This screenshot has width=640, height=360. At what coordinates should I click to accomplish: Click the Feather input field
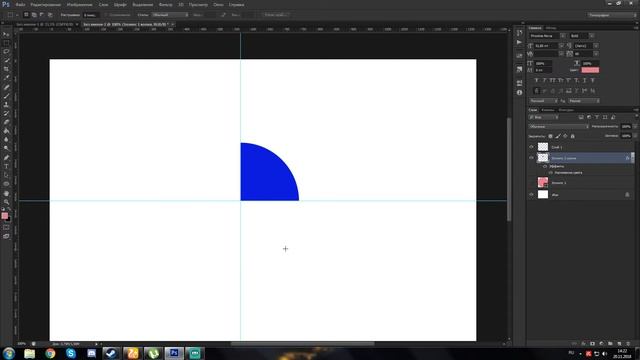tap(90, 15)
